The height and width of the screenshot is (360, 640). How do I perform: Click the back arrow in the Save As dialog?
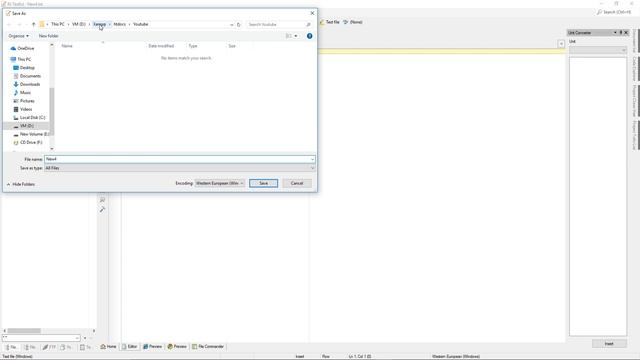[x=9, y=24]
